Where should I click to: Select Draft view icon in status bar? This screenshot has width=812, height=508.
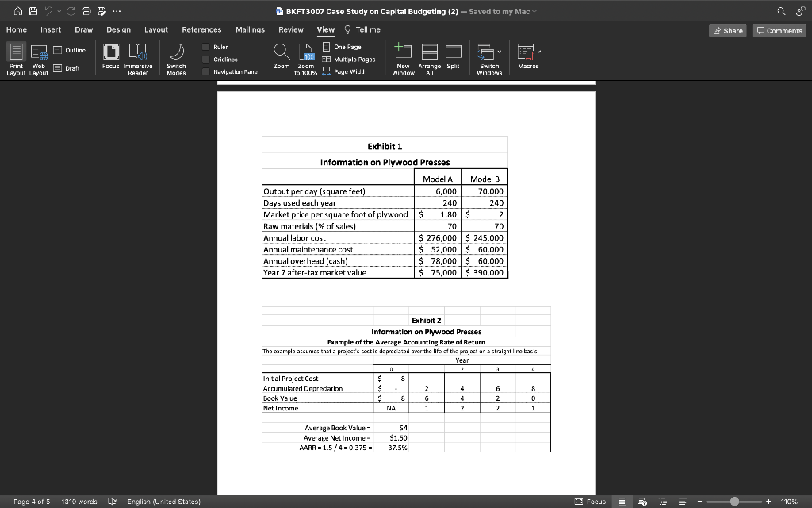point(682,502)
